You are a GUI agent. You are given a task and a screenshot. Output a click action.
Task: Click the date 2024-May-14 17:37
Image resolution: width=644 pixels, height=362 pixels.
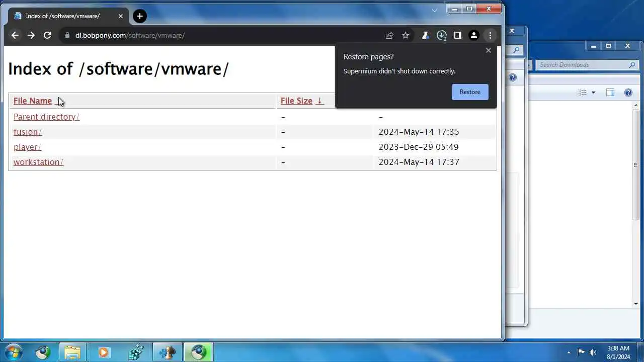point(419,162)
